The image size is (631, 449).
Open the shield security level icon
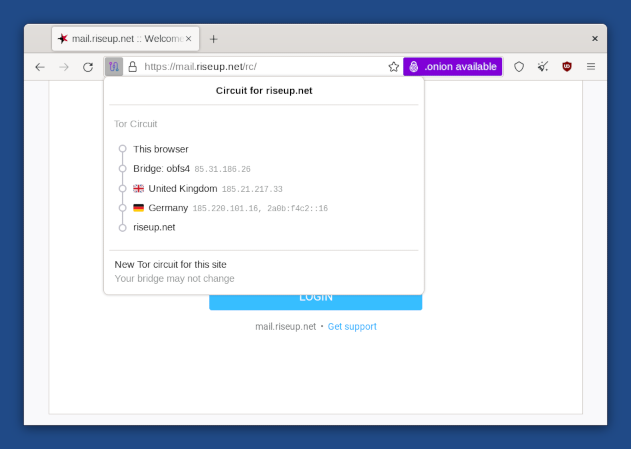(x=519, y=67)
